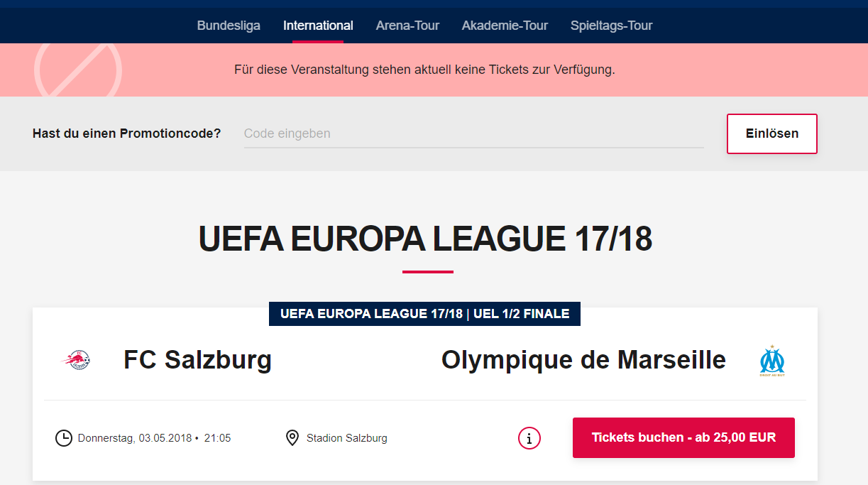Click the Donnerstag 03.05.2018 match date
Image resolution: width=868 pixels, height=485 pixels.
[135, 438]
